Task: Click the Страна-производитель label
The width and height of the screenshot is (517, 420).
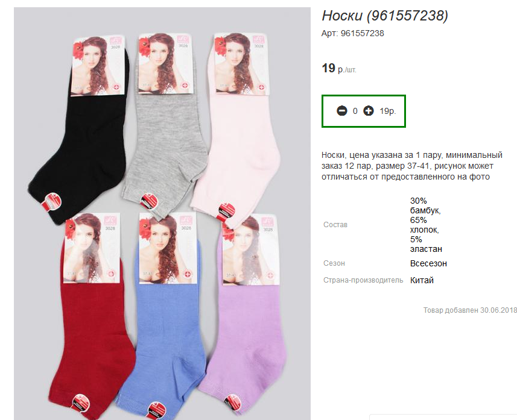Action: pos(363,280)
